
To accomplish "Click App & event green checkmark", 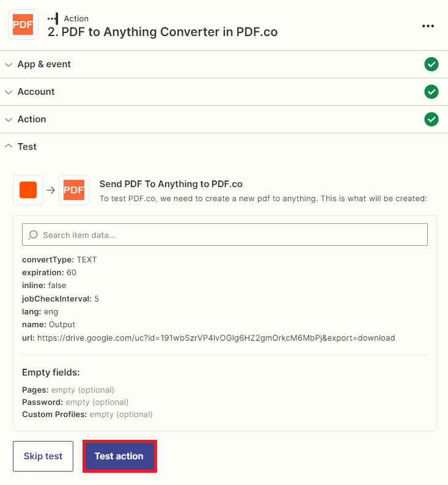I will (x=431, y=64).
